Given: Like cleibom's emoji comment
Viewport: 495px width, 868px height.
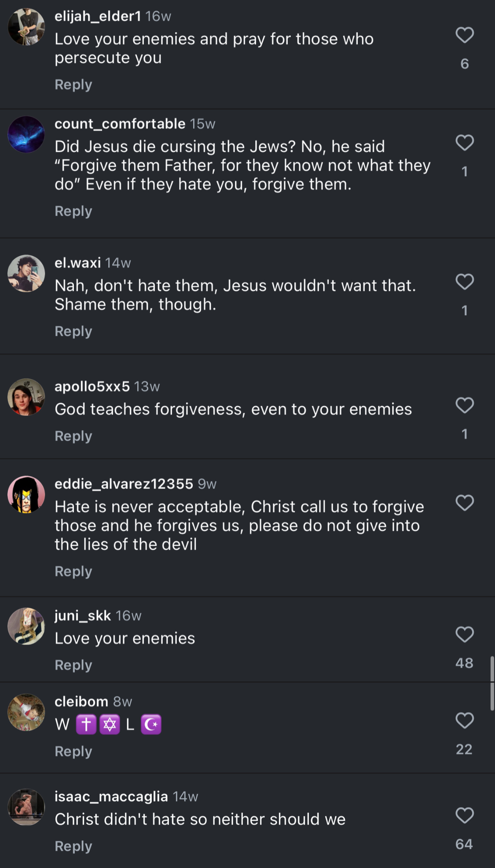Looking at the screenshot, I should tap(464, 721).
